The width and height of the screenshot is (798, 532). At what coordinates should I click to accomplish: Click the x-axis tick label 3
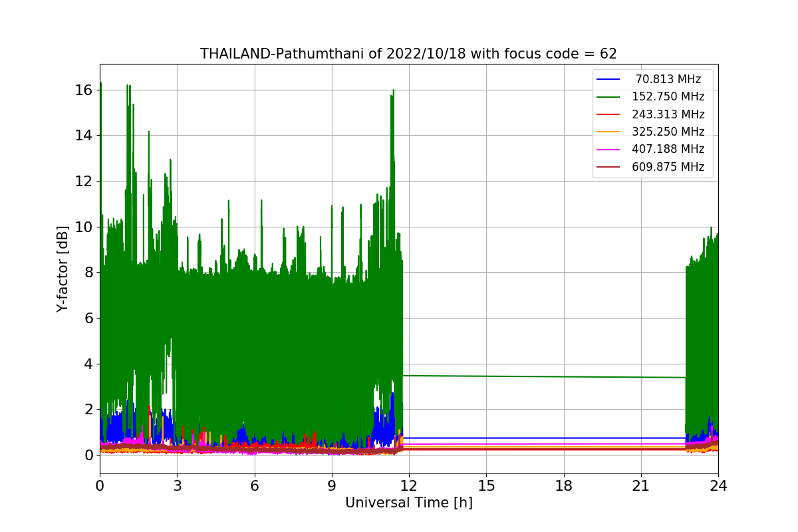pos(177,485)
